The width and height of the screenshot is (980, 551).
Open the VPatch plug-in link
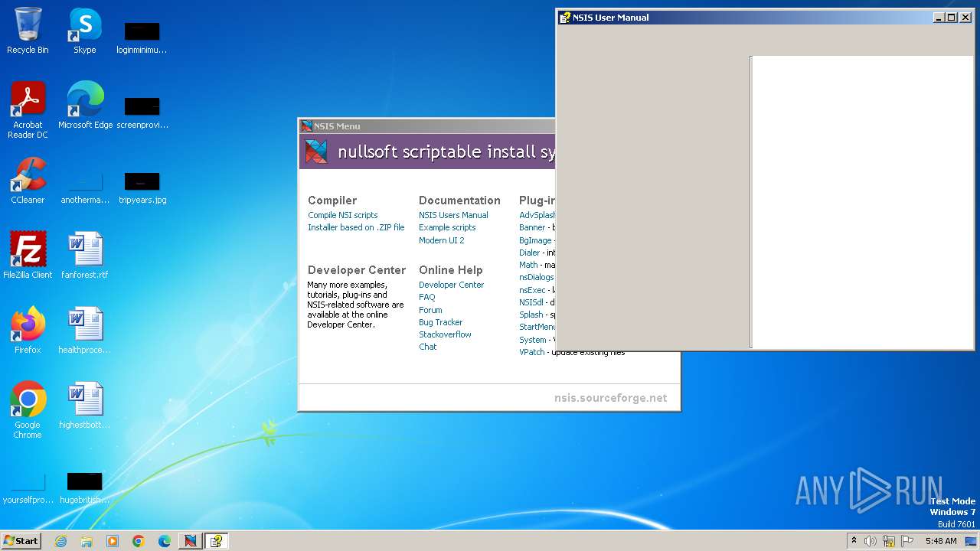(x=532, y=352)
